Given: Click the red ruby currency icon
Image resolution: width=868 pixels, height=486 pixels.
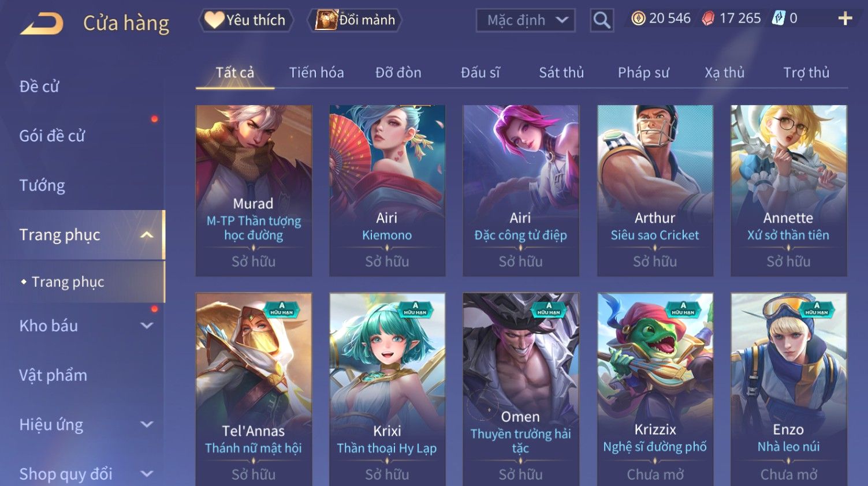Looking at the screenshot, I should [707, 18].
